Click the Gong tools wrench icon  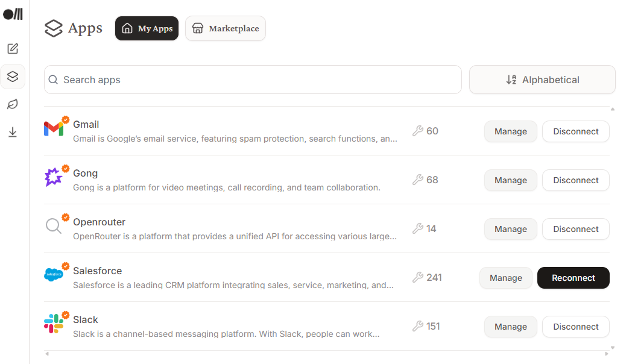click(418, 180)
